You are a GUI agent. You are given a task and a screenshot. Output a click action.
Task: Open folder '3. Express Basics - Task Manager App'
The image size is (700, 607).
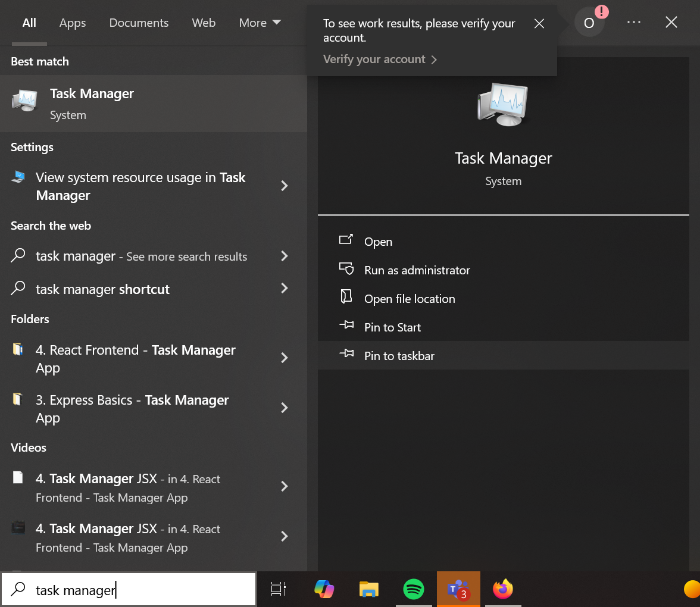(153, 408)
